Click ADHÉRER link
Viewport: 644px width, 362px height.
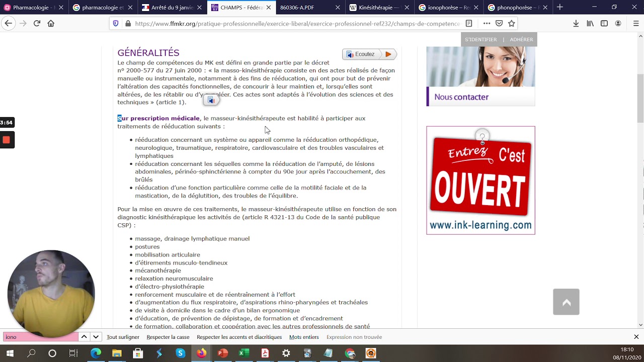pos(521,40)
